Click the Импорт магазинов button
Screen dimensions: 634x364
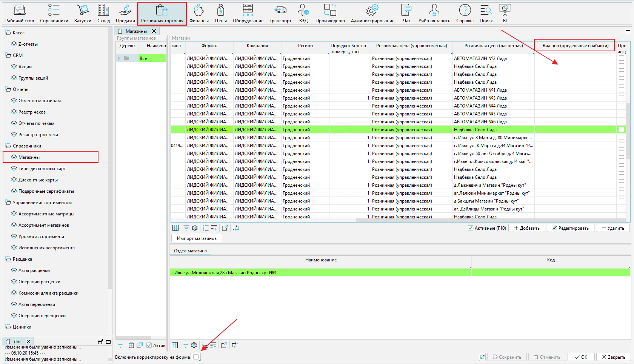point(197,238)
